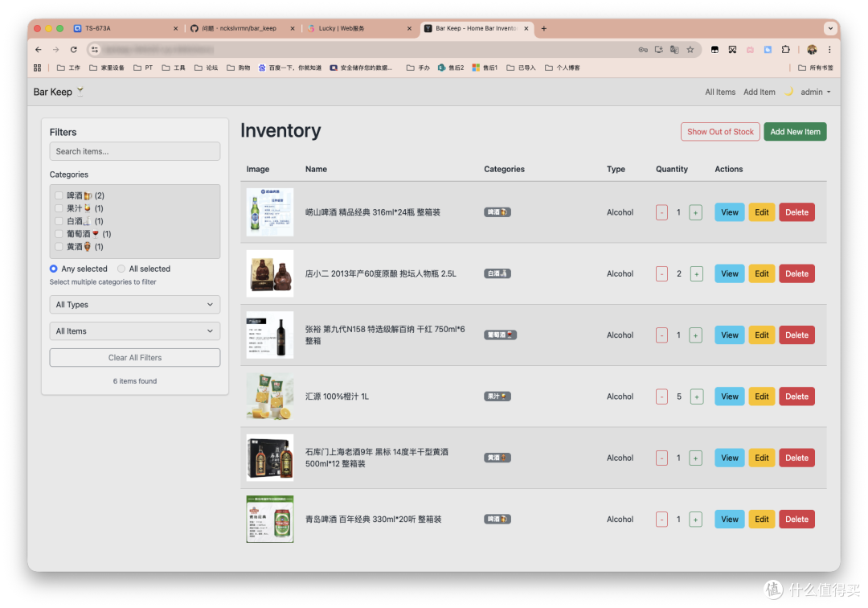Open Add Item nav link
868x608 pixels.
coord(759,92)
